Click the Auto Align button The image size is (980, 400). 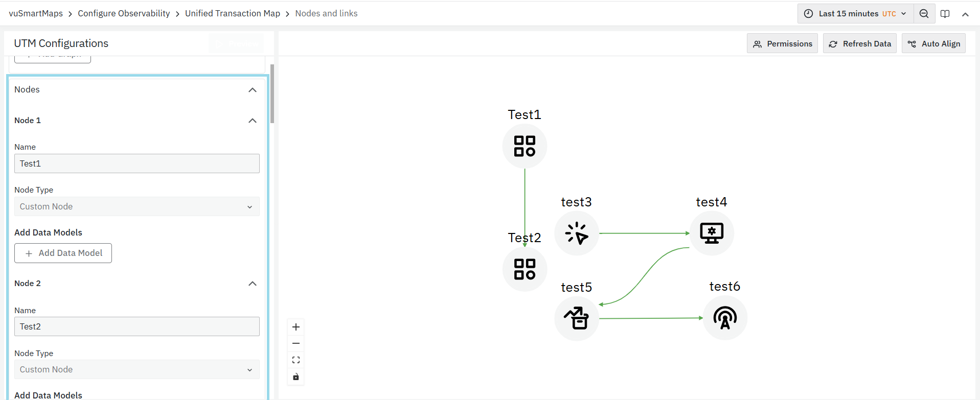pyautogui.click(x=934, y=44)
